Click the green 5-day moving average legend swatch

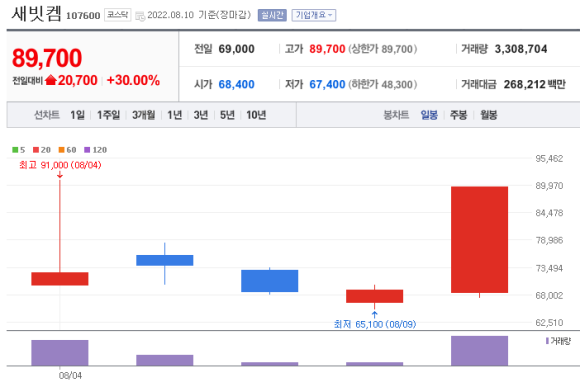pos(15,150)
